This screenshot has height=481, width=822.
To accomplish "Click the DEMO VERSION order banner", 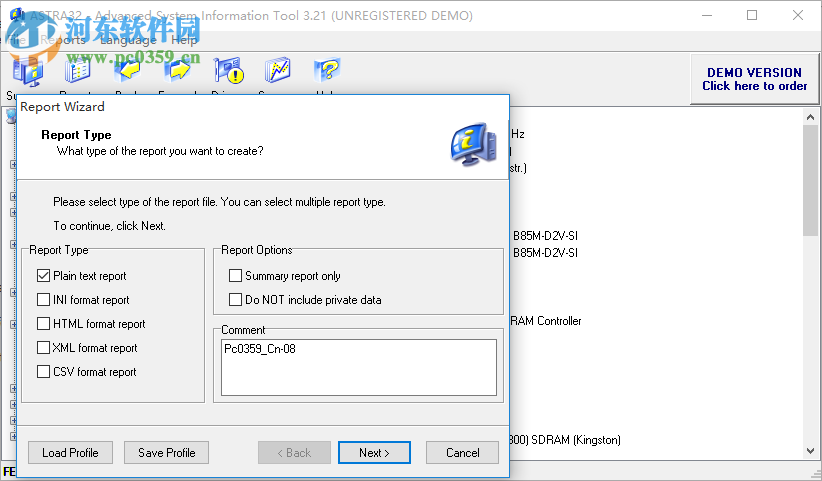I will click(x=754, y=79).
